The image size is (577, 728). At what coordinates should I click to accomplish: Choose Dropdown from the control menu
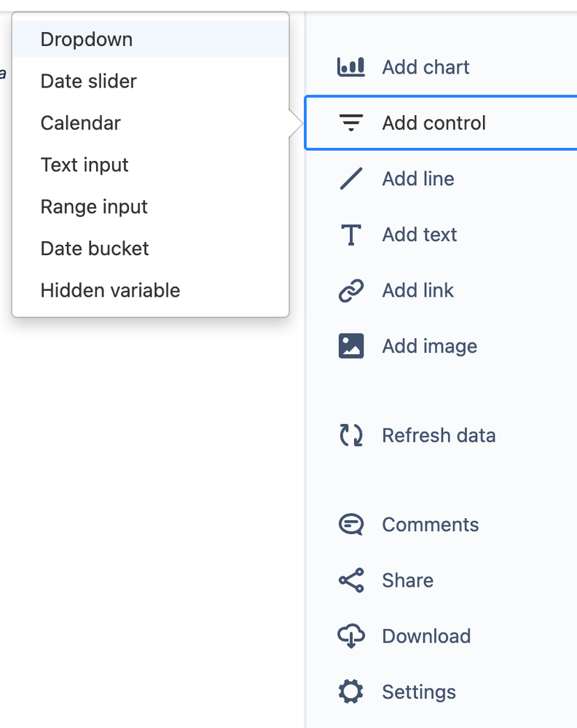tap(87, 39)
